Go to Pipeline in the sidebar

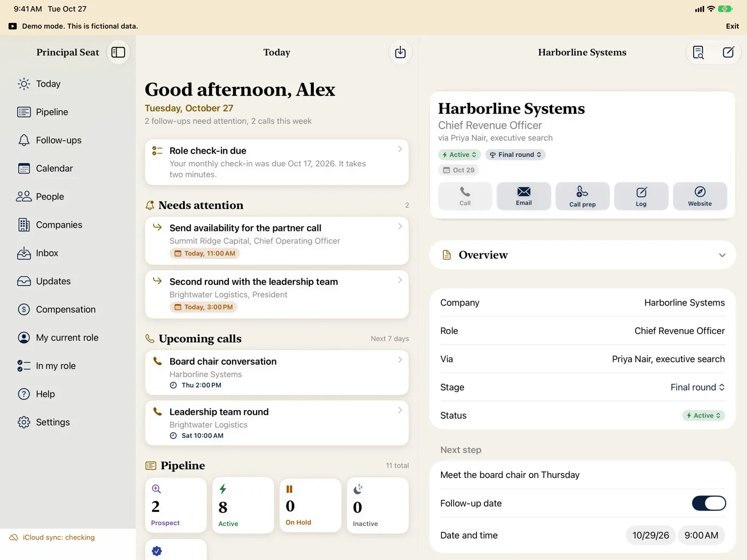(68, 112)
